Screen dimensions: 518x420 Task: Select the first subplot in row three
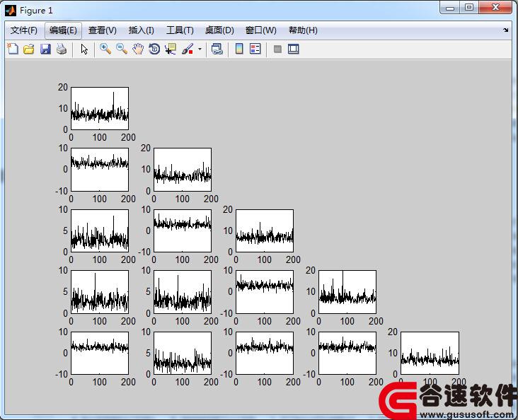coord(100,231)
